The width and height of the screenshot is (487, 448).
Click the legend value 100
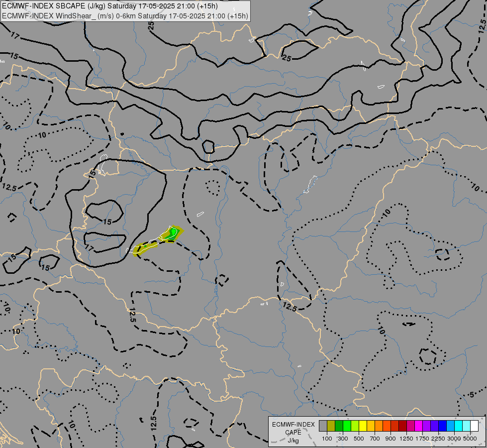(327, 439)
